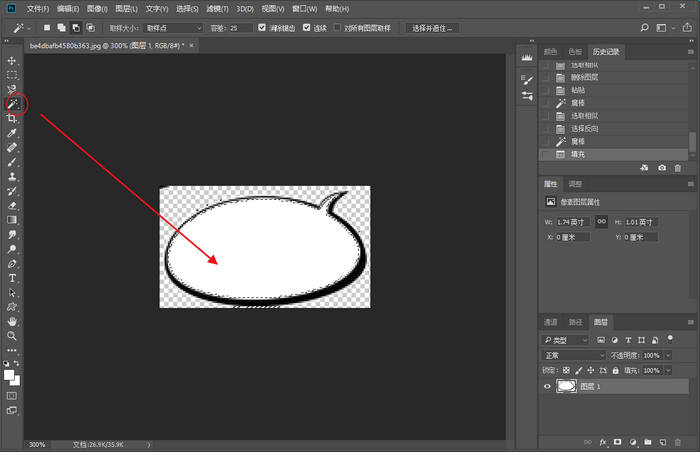Viewport: 700px width, 452px height.
Task: Add a layer mask to the layer
Action: 617,441
